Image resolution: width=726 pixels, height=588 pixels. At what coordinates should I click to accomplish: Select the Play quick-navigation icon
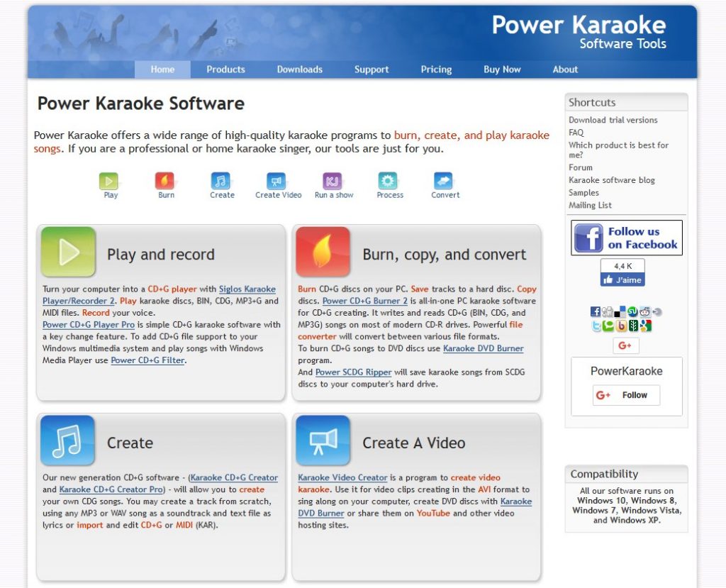109,179
